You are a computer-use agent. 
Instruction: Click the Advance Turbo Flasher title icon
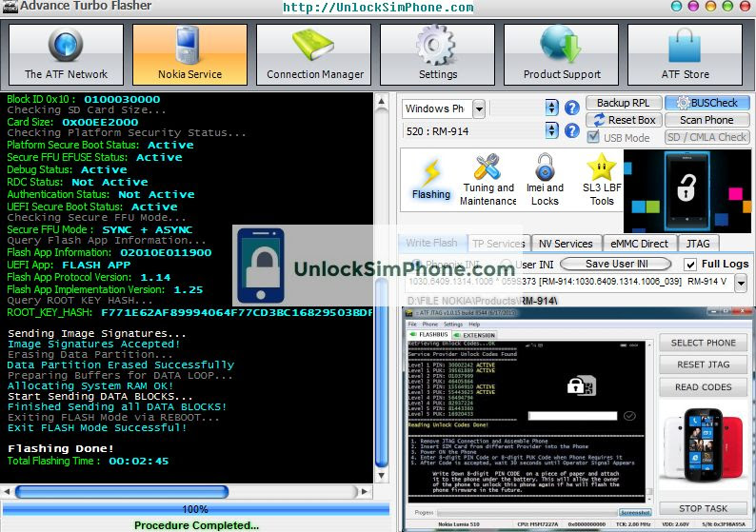pyautogui.click(x=10, y=7)
